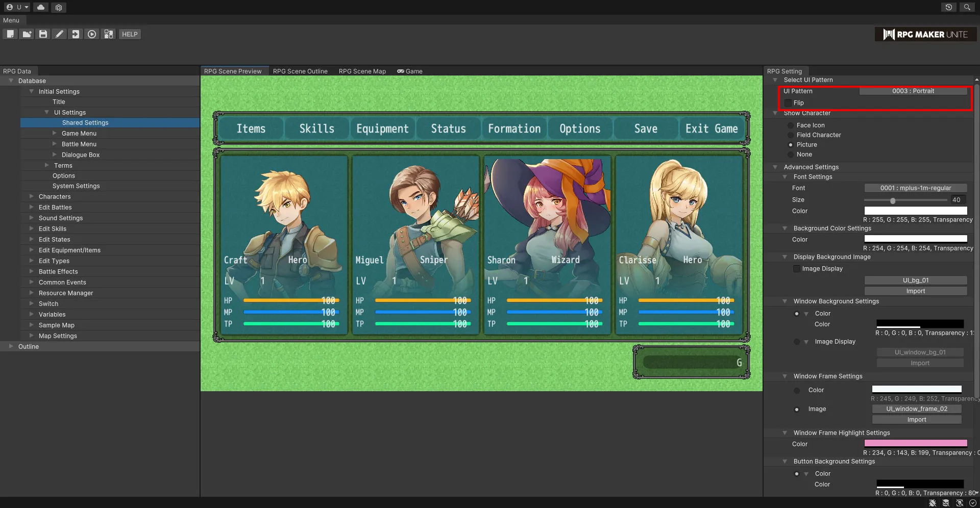Tick the Image Display checkbox
Image resolution: width=980 pixels, height=508 pixels.
coord(797,269)
